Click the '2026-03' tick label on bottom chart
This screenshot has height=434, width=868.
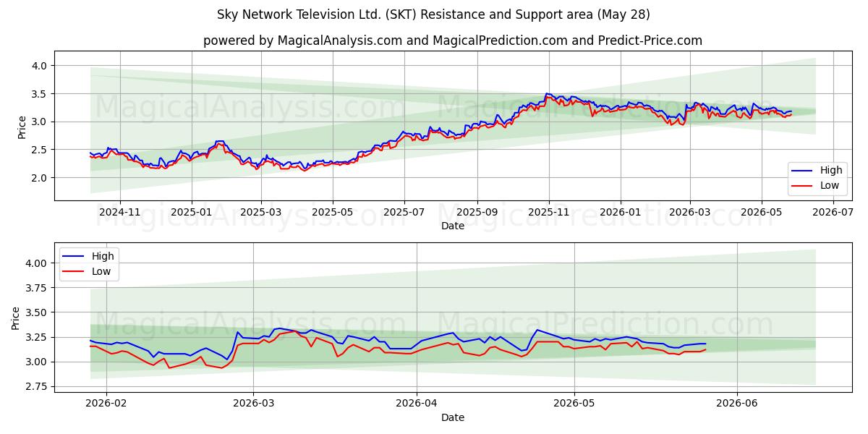pos(253,403)
